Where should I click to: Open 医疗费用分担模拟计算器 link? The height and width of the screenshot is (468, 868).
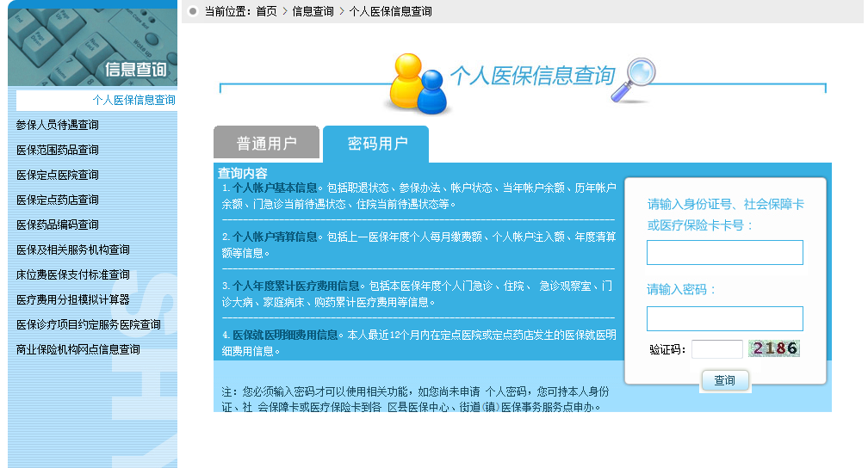click(73, 299)
